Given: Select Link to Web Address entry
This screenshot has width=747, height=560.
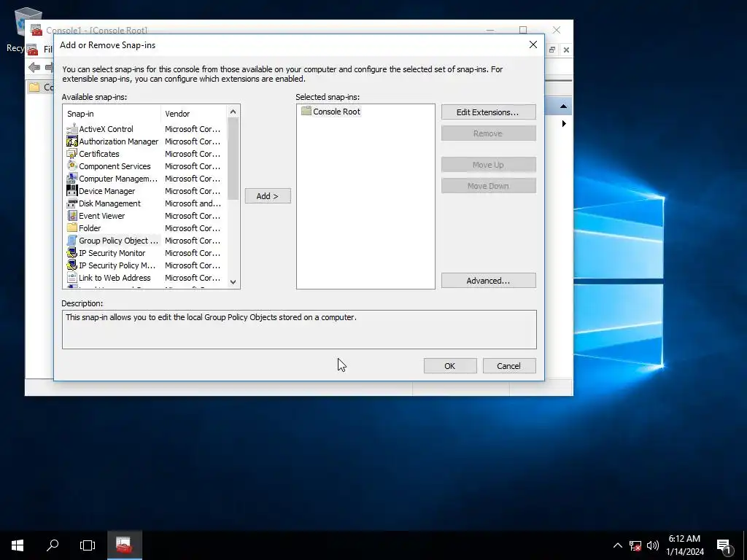Looking at the screenshot, I should coord(115,277).
